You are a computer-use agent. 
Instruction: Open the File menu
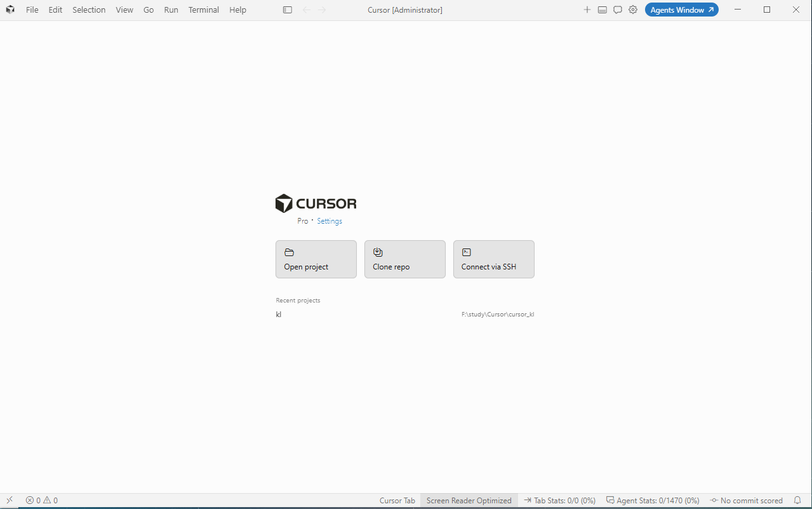[x=32, y=10]
